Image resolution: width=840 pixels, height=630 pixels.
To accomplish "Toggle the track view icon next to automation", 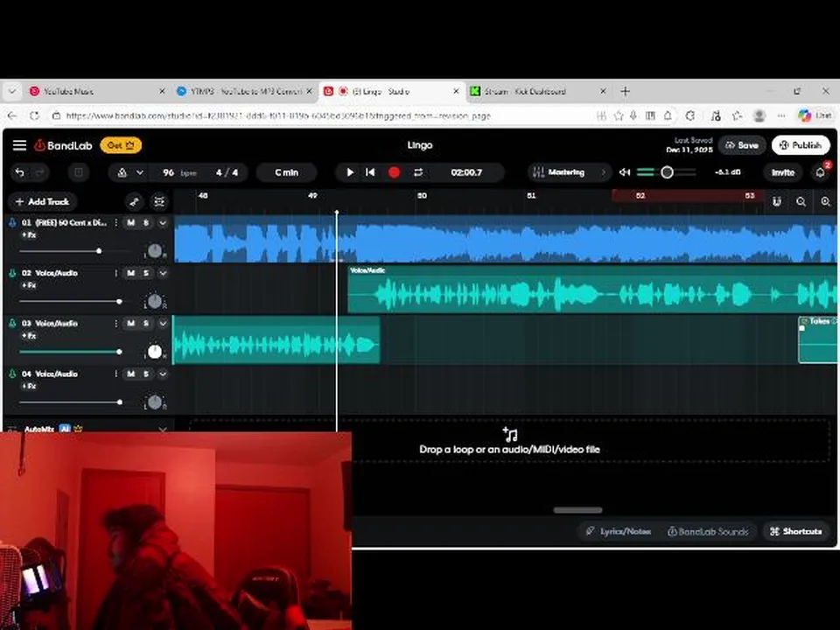I will tap(159, 201).
